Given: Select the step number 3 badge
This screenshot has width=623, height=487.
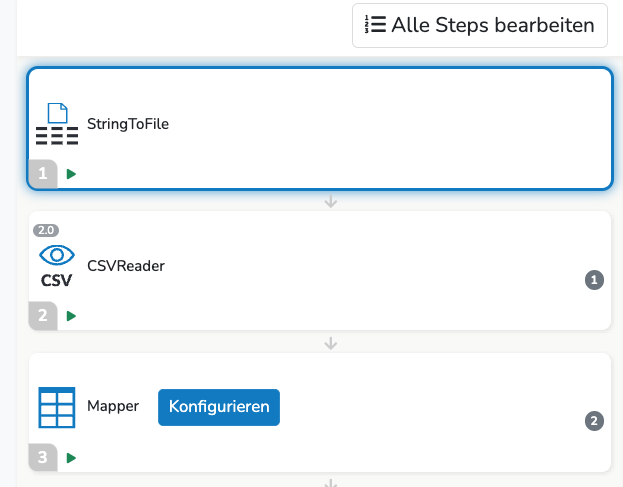Looking at the screenshot, I should pyautogui.click(x=43, y=458).
